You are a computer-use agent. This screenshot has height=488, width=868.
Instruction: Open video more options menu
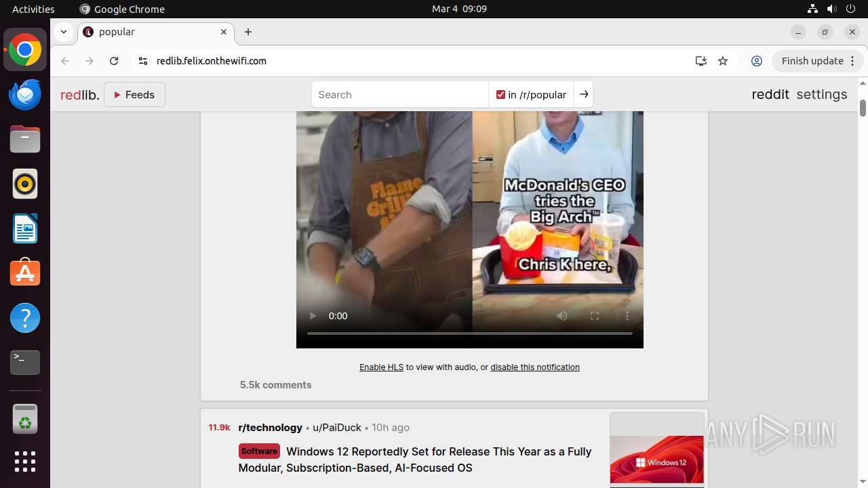627,316
